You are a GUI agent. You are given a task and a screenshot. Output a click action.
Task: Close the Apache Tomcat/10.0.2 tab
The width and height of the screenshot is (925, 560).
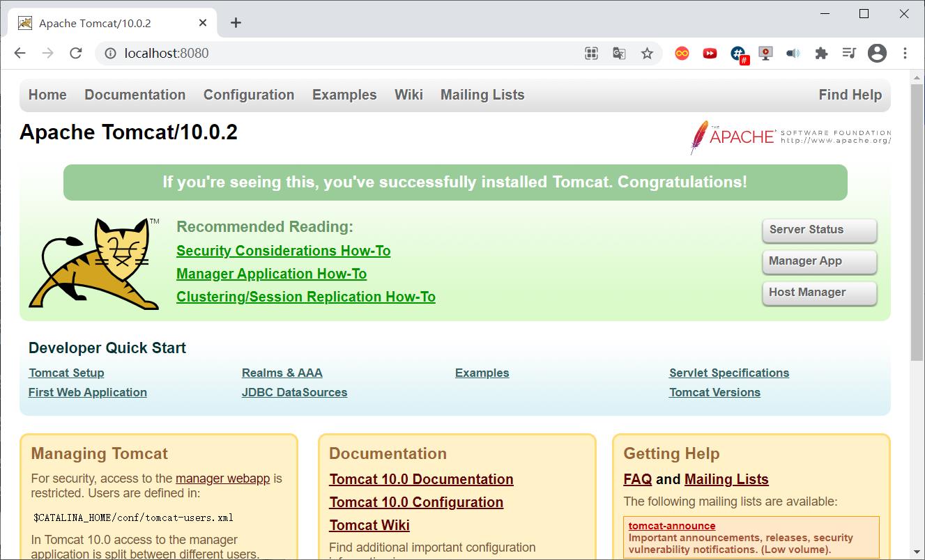[203, 23]
